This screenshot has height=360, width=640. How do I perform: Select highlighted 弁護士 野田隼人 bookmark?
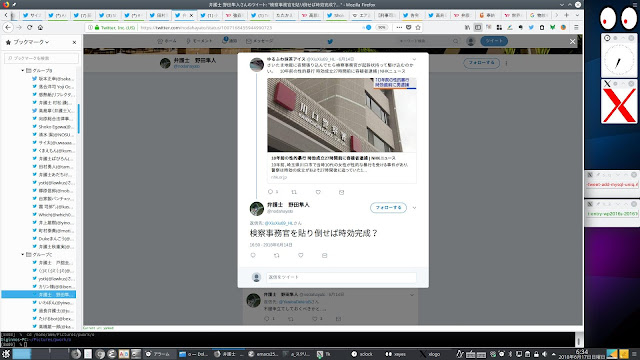tap(38, 294)
